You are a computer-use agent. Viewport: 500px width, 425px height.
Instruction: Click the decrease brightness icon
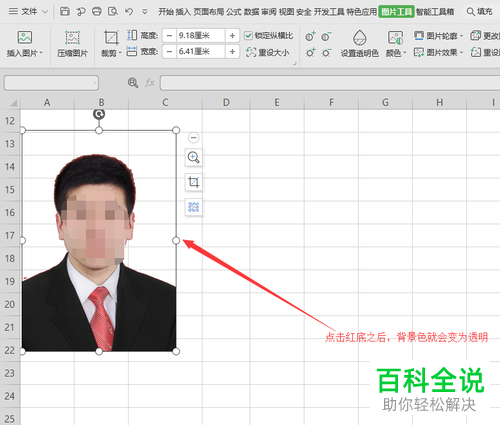point(326,53)
